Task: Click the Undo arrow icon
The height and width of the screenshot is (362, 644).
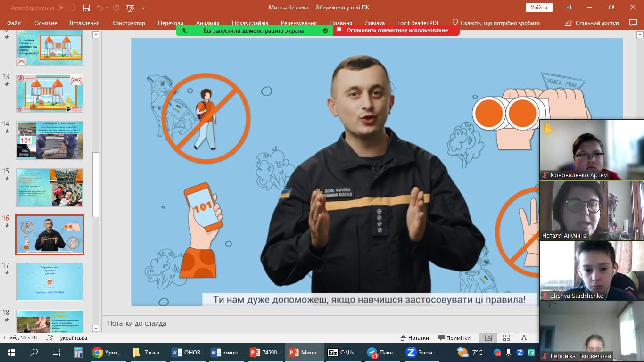Action: tap(99, 8)
